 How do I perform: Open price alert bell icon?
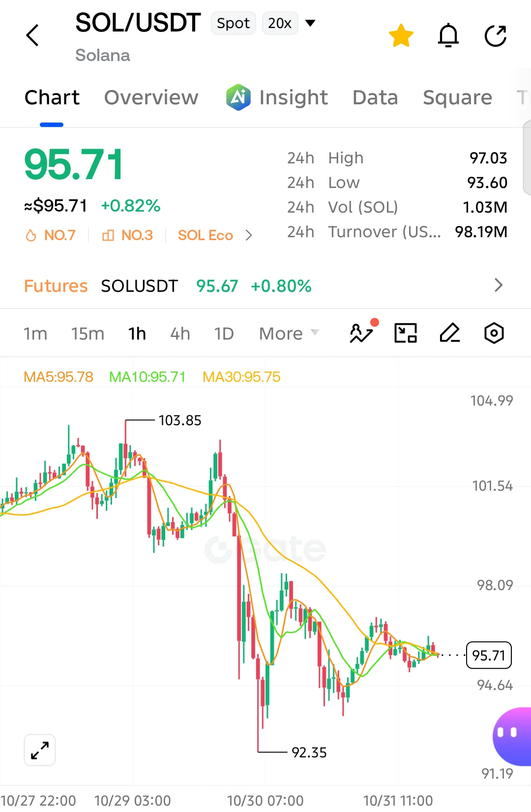448,35
